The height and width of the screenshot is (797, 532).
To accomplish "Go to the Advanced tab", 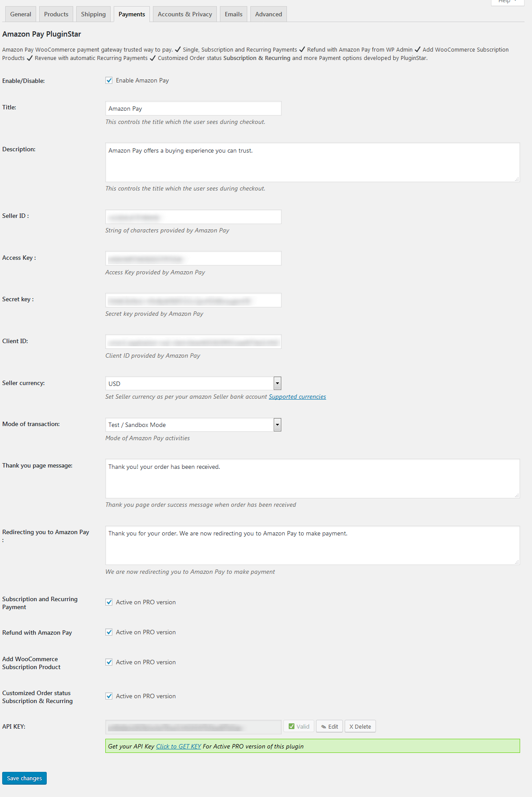I will 268,14.
